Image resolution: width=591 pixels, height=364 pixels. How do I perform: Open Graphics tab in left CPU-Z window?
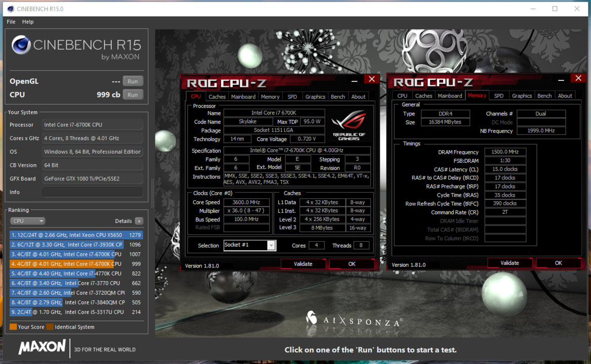(315, 97)
